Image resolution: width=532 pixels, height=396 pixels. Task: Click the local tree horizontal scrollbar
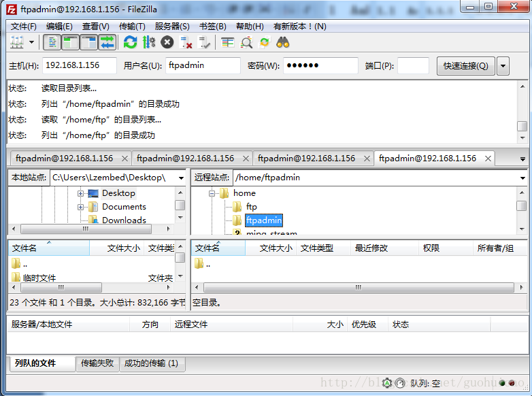coord(86,229)
